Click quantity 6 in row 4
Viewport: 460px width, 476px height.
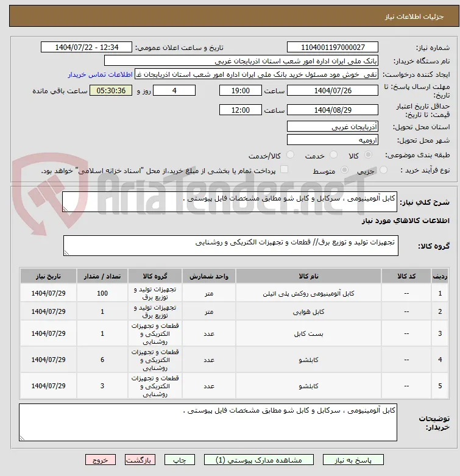coord(102,360)
